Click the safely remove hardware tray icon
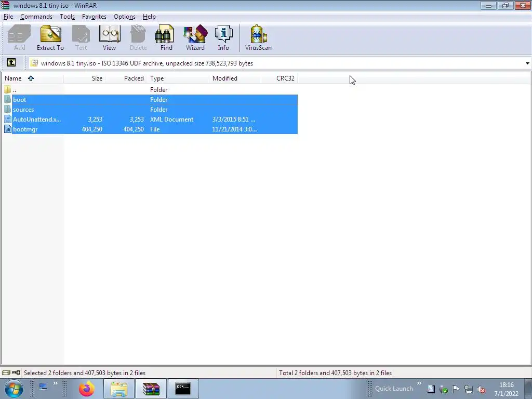 point(444,390)
